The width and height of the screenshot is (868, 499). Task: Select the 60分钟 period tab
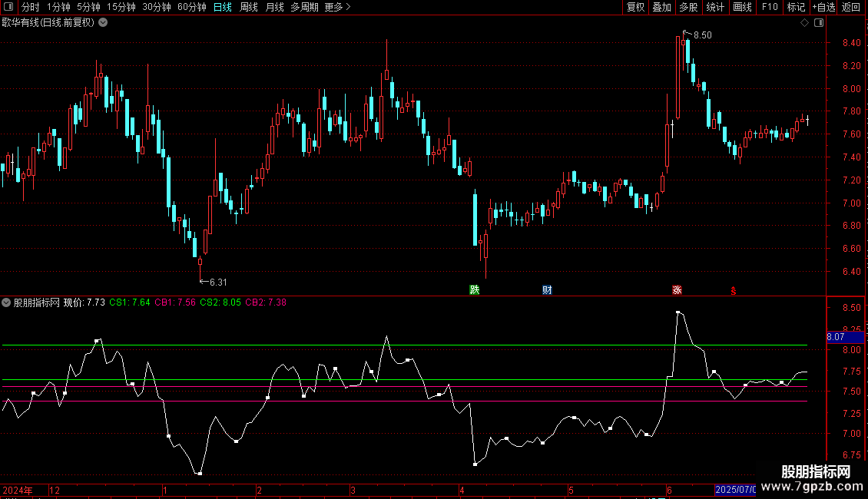click(192, 7)
